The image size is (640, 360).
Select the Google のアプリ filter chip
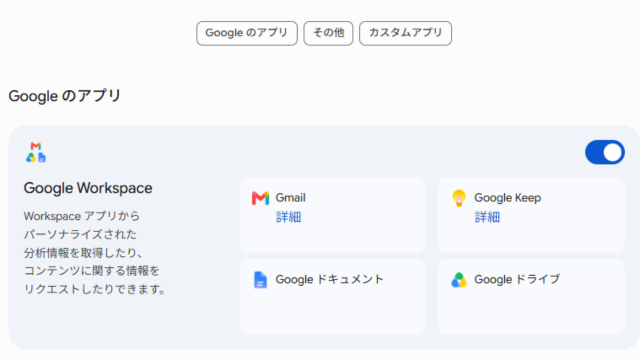click(247, 33)
